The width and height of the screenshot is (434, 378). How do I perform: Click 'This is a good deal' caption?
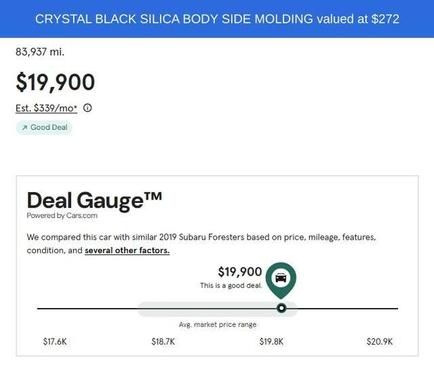[x=231, y=286]
